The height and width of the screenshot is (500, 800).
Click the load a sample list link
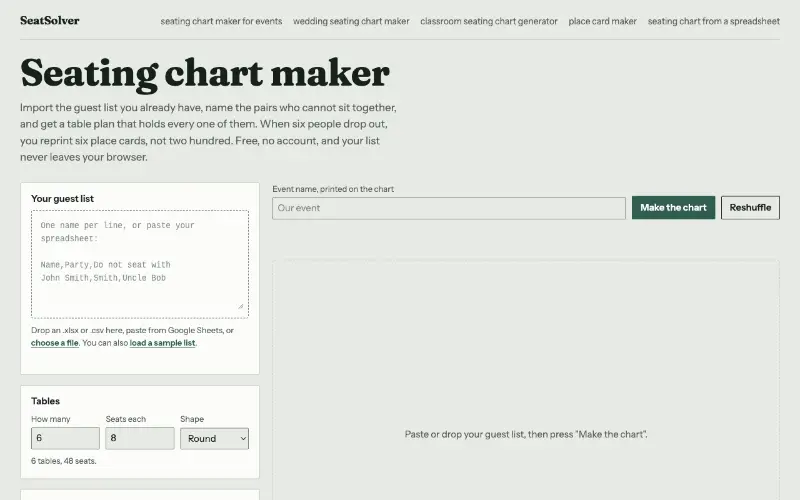(x=162, y=343)
